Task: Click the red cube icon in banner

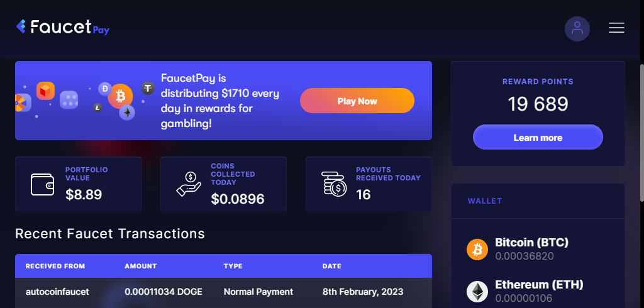Action: pyautogui.click(x=45, y=91)
